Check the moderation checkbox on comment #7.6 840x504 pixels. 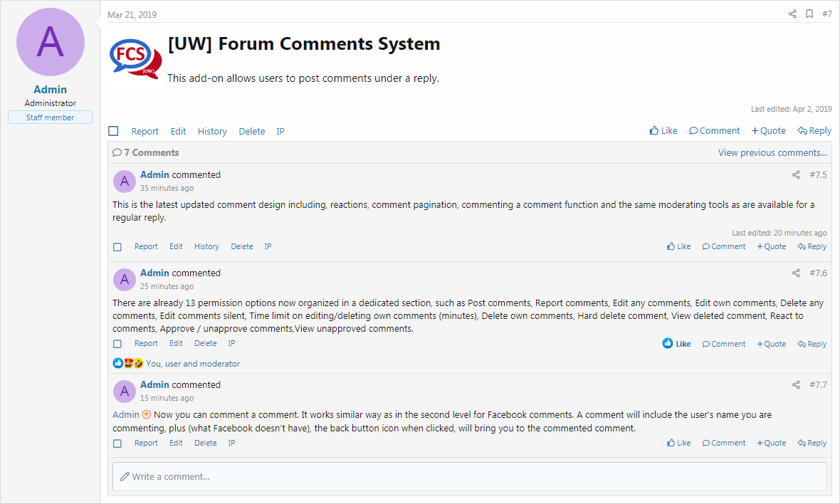[117, 344]
